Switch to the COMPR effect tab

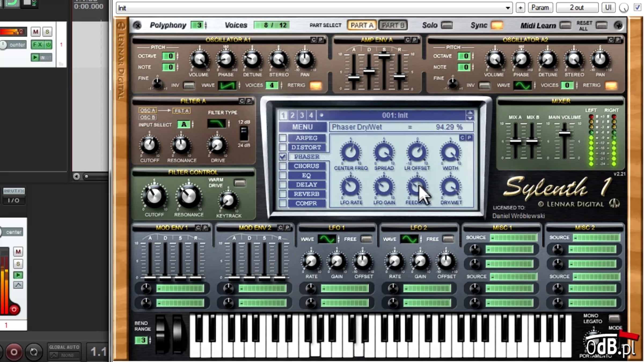coord(307,203)
